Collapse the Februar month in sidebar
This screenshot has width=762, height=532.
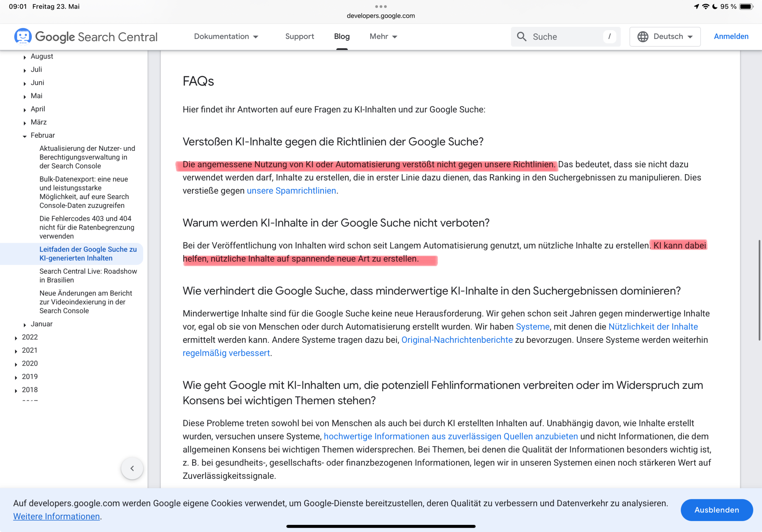(x=25, y=136)
